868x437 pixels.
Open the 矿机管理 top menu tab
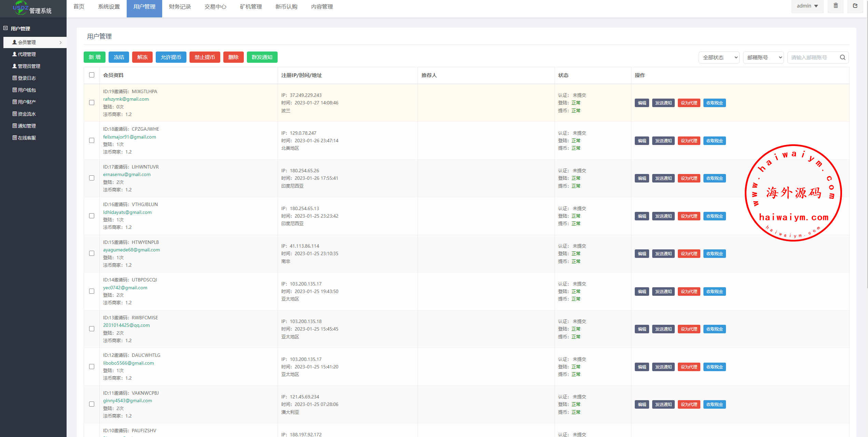(x=251, y=7)
